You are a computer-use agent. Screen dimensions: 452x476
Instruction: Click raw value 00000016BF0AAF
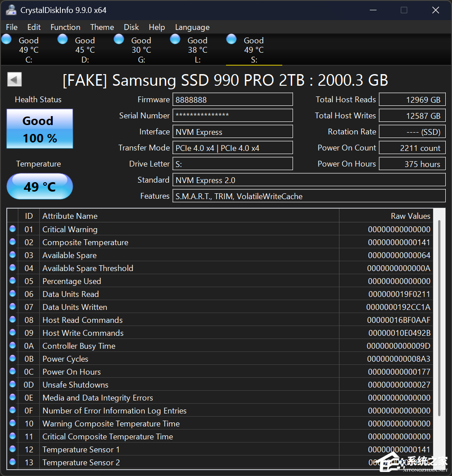(x=398, y=320)
